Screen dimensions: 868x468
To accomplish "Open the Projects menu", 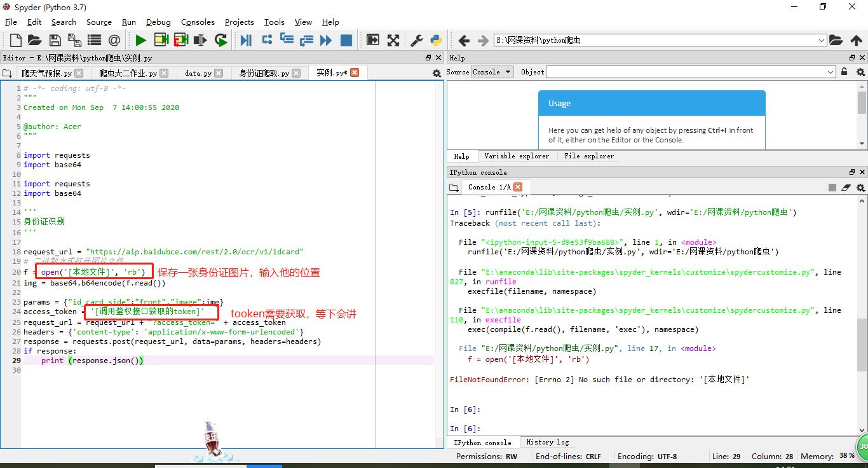I will 240,22.
